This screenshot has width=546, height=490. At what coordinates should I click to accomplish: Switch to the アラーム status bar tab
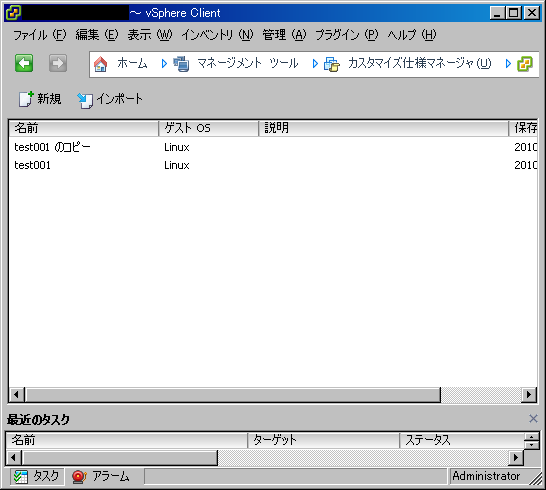(101, 476)
